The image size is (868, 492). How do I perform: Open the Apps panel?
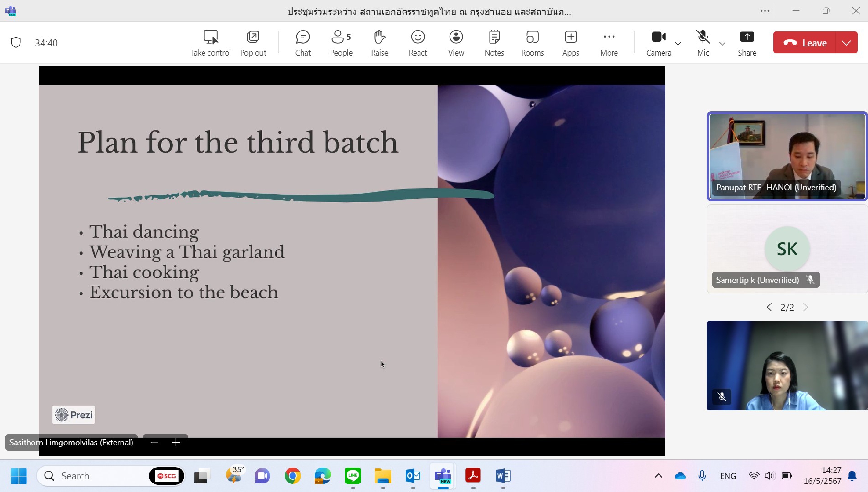pos(570,43)
